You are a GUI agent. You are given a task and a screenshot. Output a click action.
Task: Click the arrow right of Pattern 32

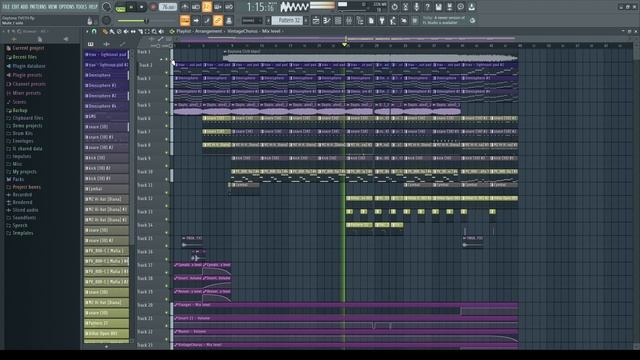pyautogui.click(x=306, y=20)
